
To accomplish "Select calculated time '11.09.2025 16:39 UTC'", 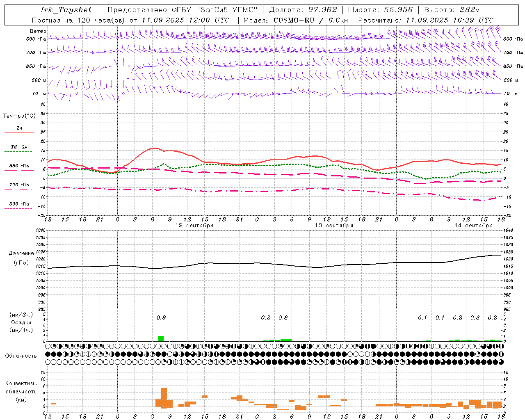I will [x=450, y=20].
